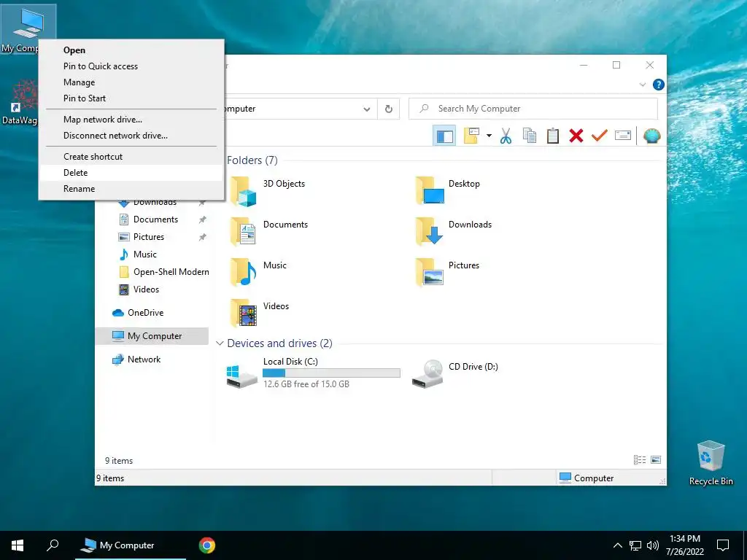Open the notification center icon
This screenshot has height=560, width=747.
[723, 545]
